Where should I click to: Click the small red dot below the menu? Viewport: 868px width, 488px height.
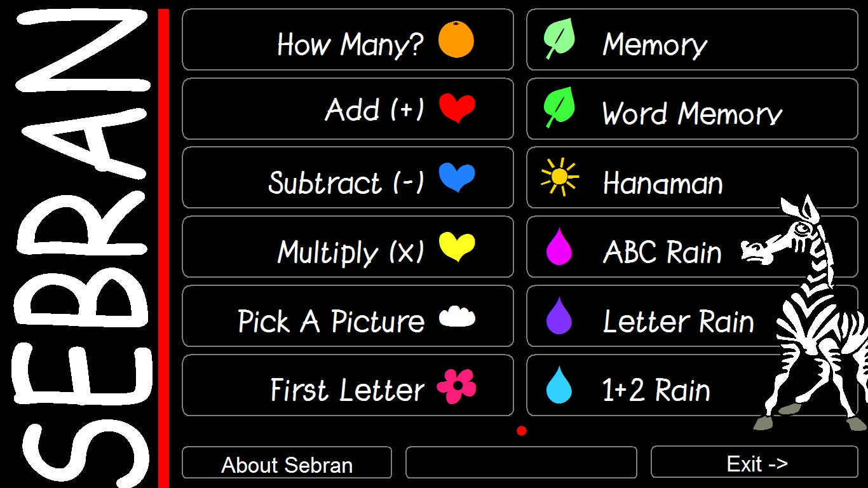522,431
